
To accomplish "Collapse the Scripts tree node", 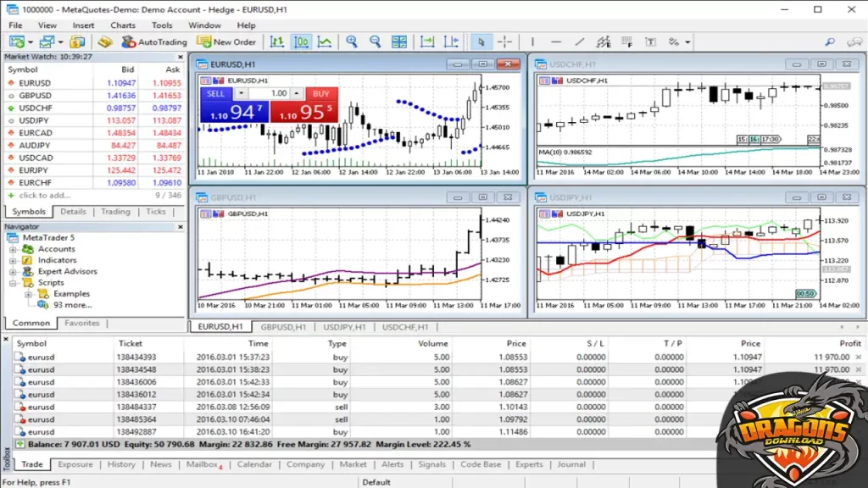I will point(14,283).
